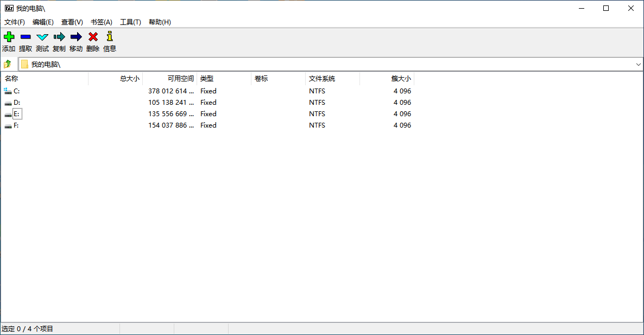
Task: Click the Test (测试) checkmark icon
Action: point(42,37)
